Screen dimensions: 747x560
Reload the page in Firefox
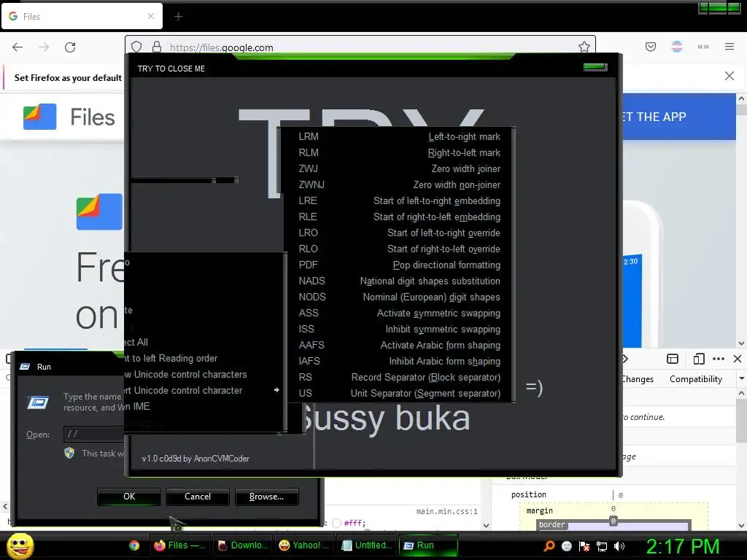[70, 47]
